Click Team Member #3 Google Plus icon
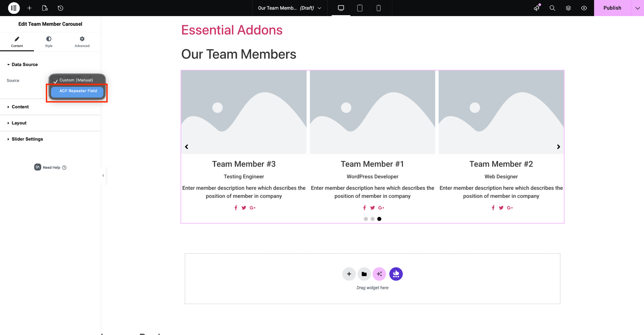Image resolution: width=644 pixels, height=335 pixels. (x=253, y=208)
